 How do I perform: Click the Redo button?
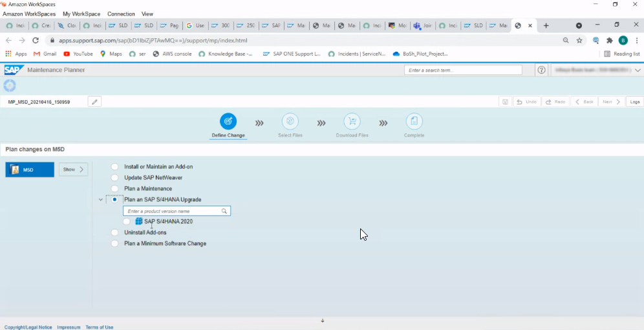click(555, 102)
